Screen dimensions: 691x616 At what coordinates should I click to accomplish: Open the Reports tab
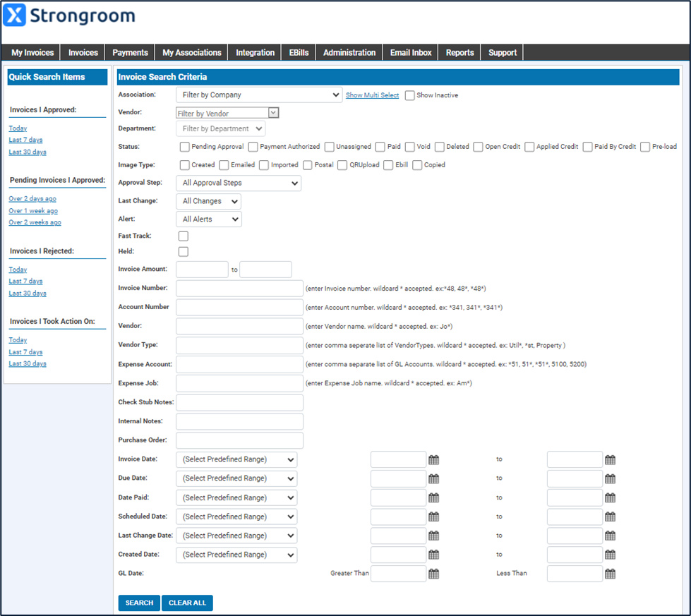click(x=459, y=52)
